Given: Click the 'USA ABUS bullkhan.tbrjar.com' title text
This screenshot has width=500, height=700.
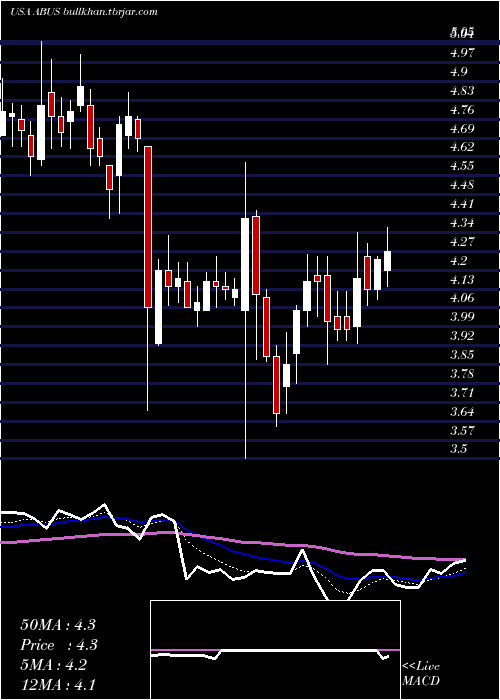Looking at the screenshot, I should pyautogui.click(x=83, y=12).
